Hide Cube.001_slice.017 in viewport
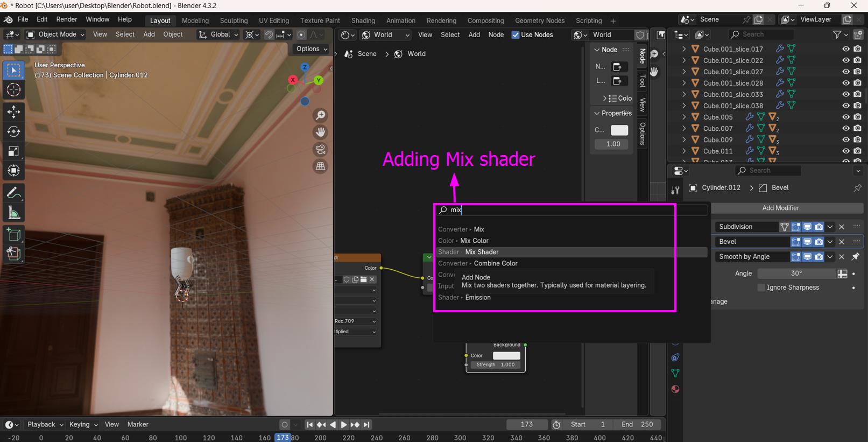 [x=846, y=48]
